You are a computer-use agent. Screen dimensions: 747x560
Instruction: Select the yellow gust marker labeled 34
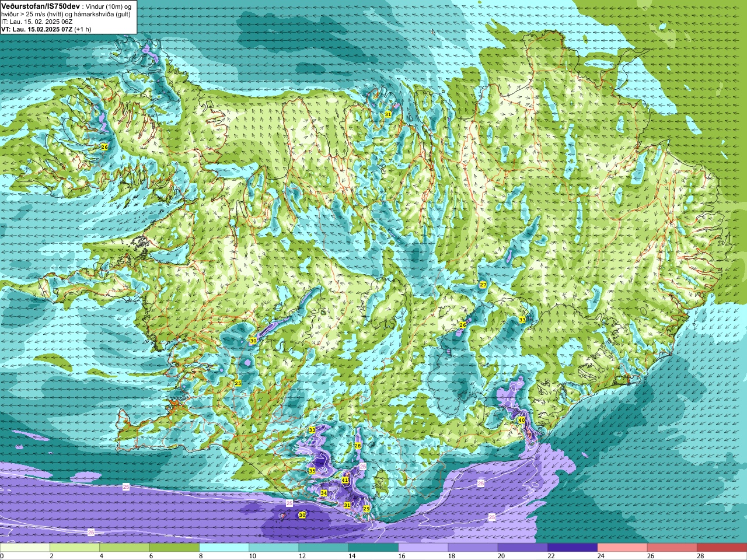click(324, 493)
